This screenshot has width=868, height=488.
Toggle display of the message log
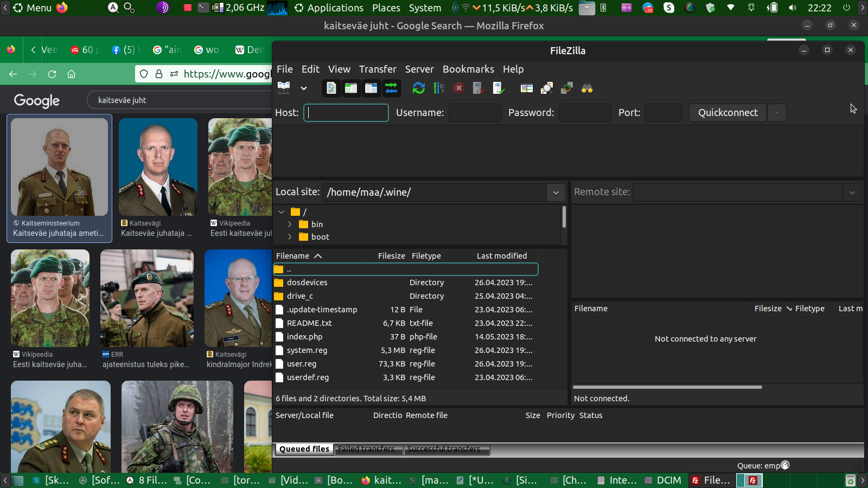click(331, 88)
